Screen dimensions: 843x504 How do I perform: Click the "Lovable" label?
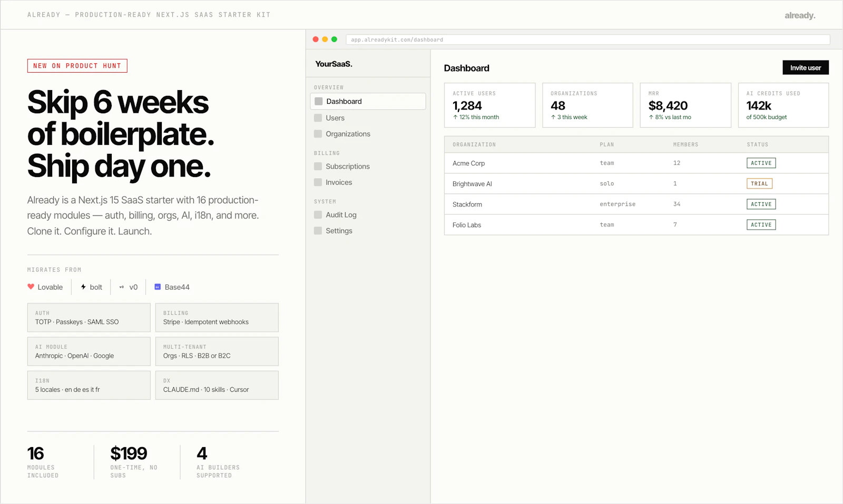click(x=50, y=287)
